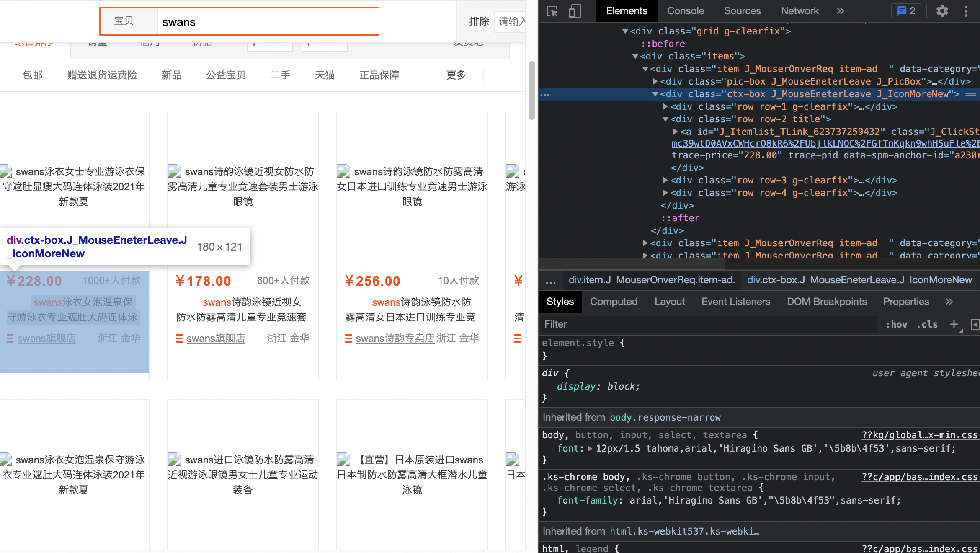
Task: Expand the row row-4 g-clearfix node
Action: coord(665,193)
